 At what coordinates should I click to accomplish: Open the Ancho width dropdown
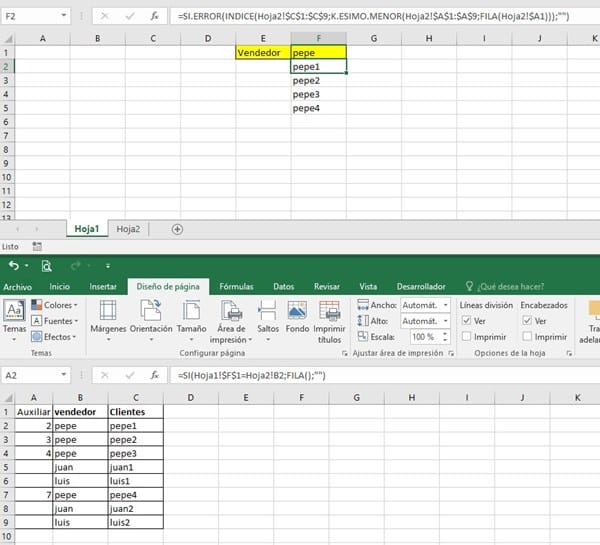click(424, 305)
